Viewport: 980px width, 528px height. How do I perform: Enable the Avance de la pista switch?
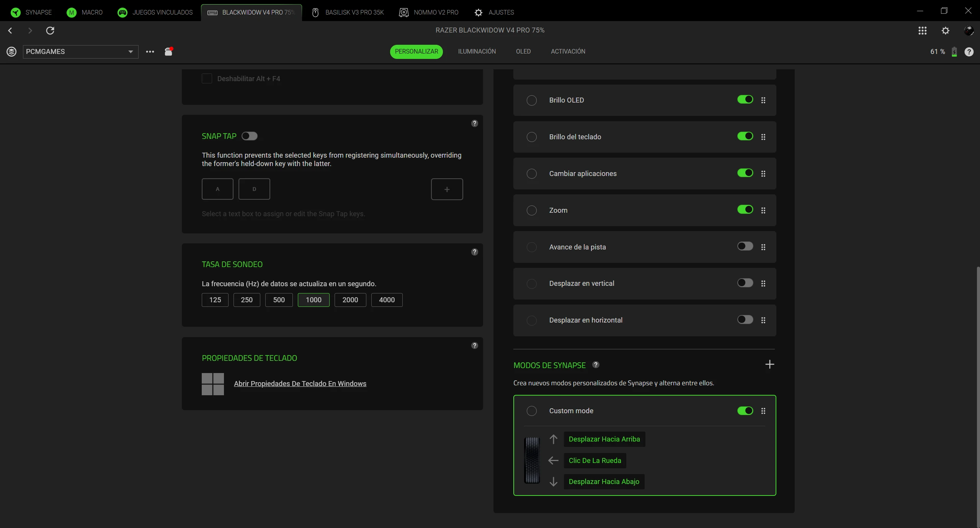pyautogui.click(x=745, y=246)
